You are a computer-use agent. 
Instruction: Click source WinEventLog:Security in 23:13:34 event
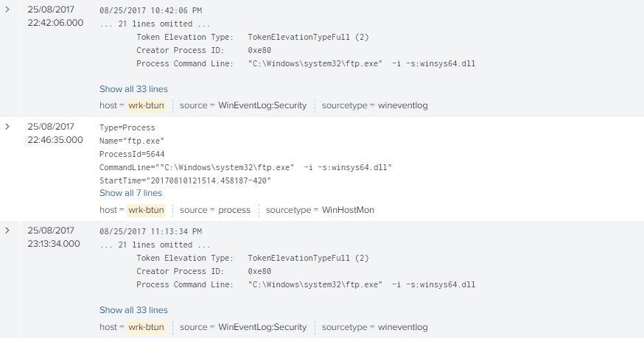pos(262,327)
